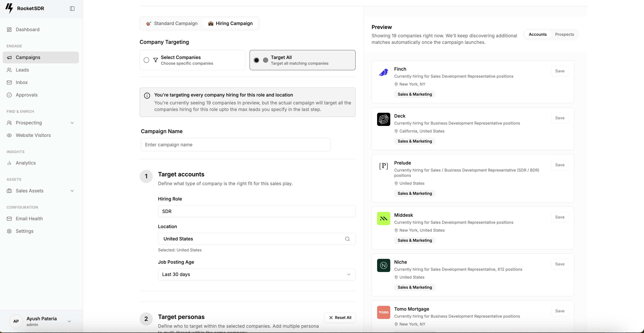Viewport: 644px width, 333px height.
Task: Expand the Sales Assets section
Action: (72, 191)
